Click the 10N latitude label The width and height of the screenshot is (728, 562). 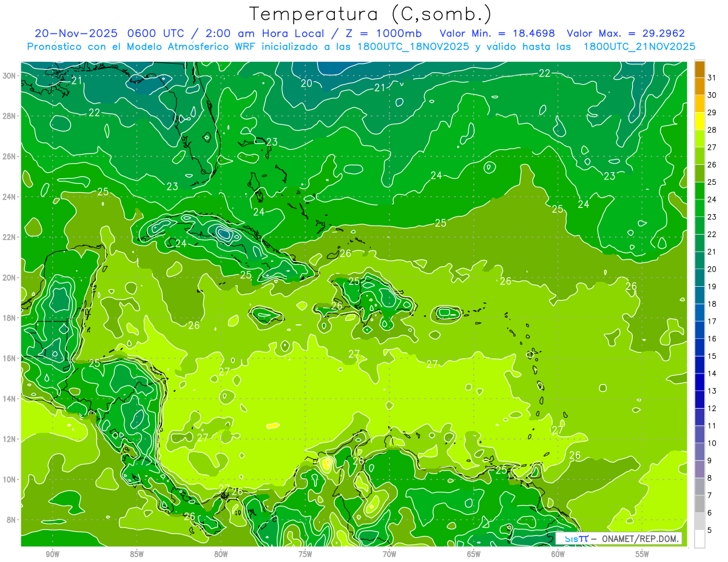10,480
